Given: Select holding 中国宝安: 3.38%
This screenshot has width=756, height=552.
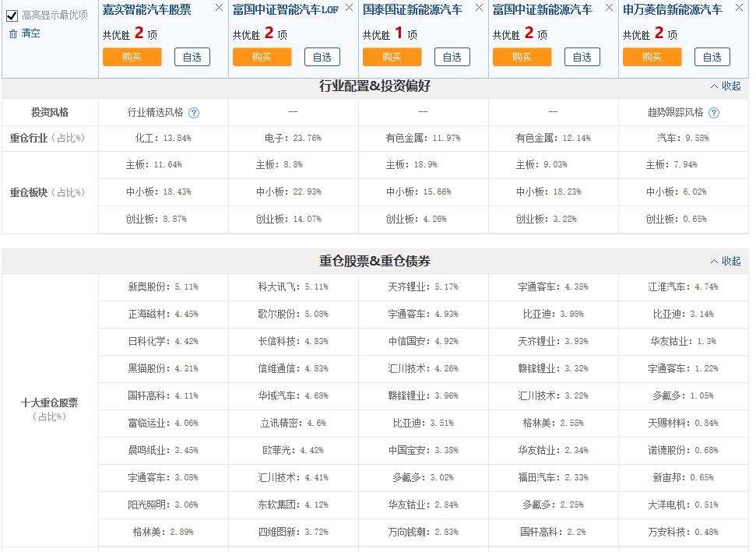Looking at the screenshot, I should [424, 451].
